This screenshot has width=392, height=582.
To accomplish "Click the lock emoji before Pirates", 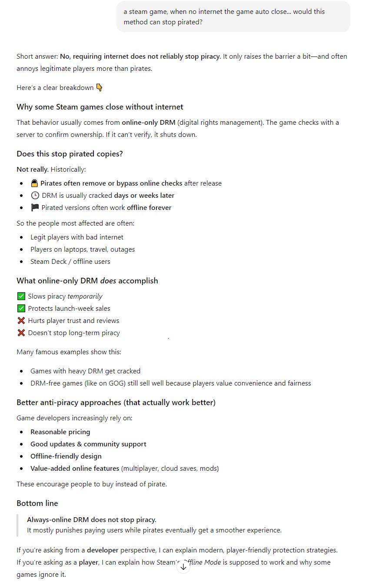I will click(35, 183).
